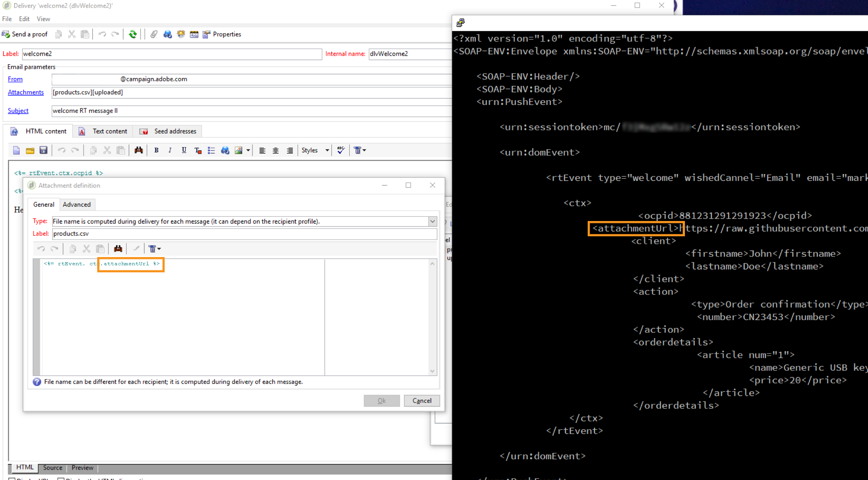
Task: Click the Attachments link
Action: tap(26, 92)
